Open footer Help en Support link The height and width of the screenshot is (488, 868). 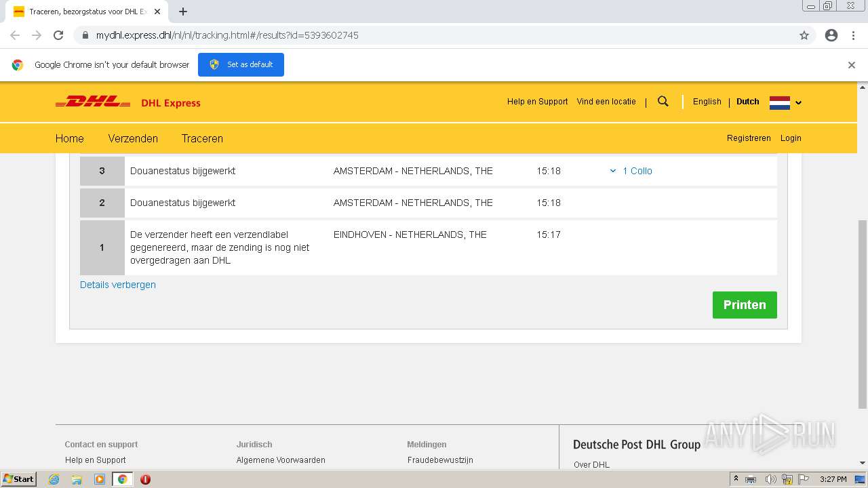96,460
